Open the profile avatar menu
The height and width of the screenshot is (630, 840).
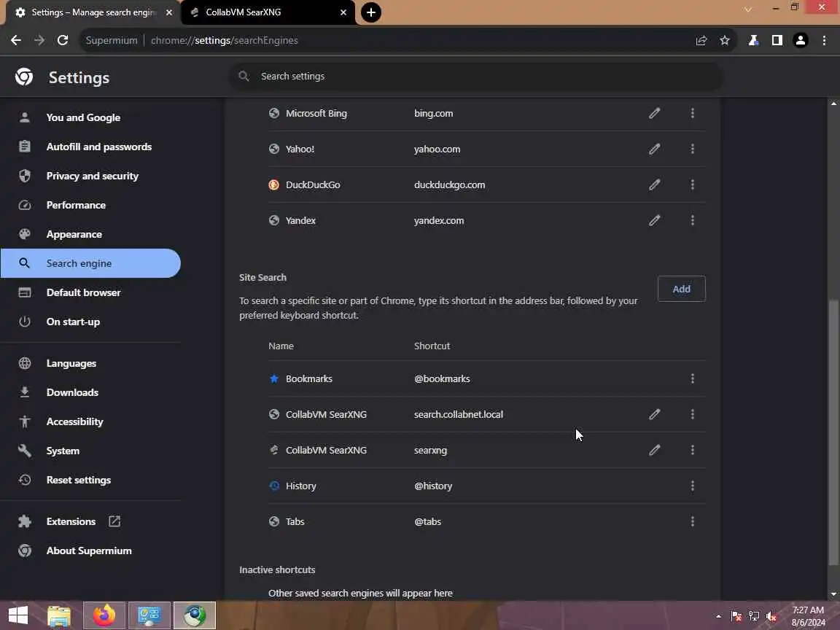[x=801, y=40]
